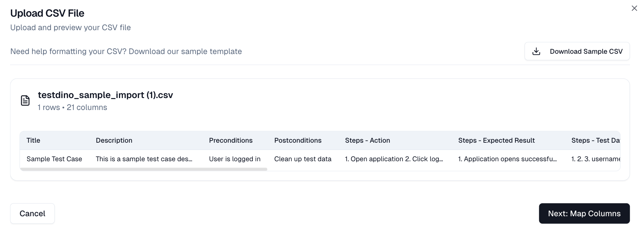The width and height of the screenshot is (644, 242).
Task: Click the 'User is logged in' preconditions cell
Action: pos(235,159)
